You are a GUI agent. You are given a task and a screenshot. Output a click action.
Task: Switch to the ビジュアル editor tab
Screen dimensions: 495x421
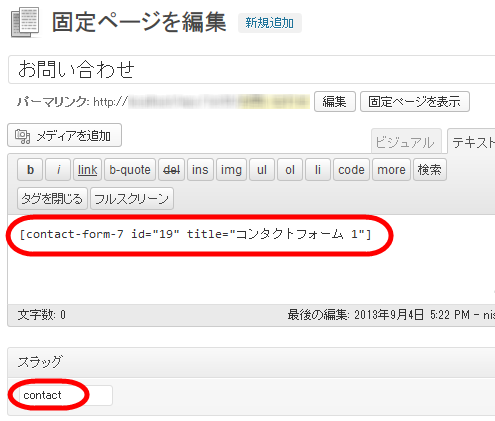click(x=406, y=142)
